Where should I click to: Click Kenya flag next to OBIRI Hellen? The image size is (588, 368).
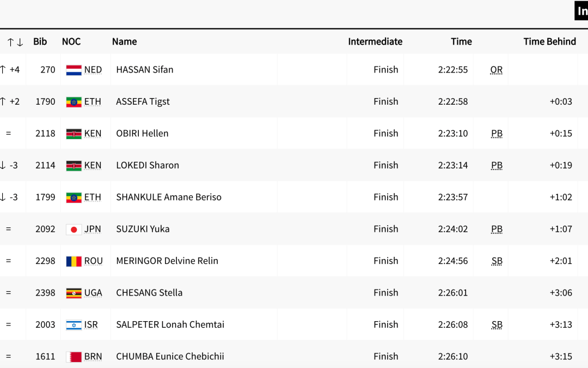73,134
